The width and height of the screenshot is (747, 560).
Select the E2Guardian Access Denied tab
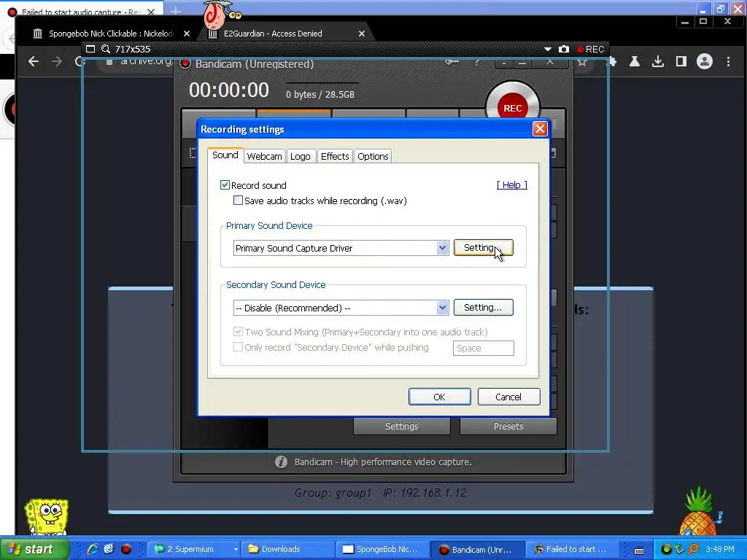285,34
